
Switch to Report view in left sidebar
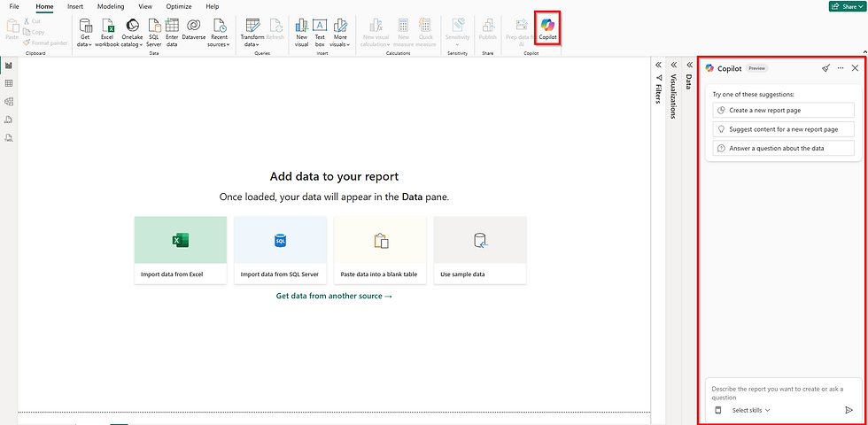pos(9,66)
